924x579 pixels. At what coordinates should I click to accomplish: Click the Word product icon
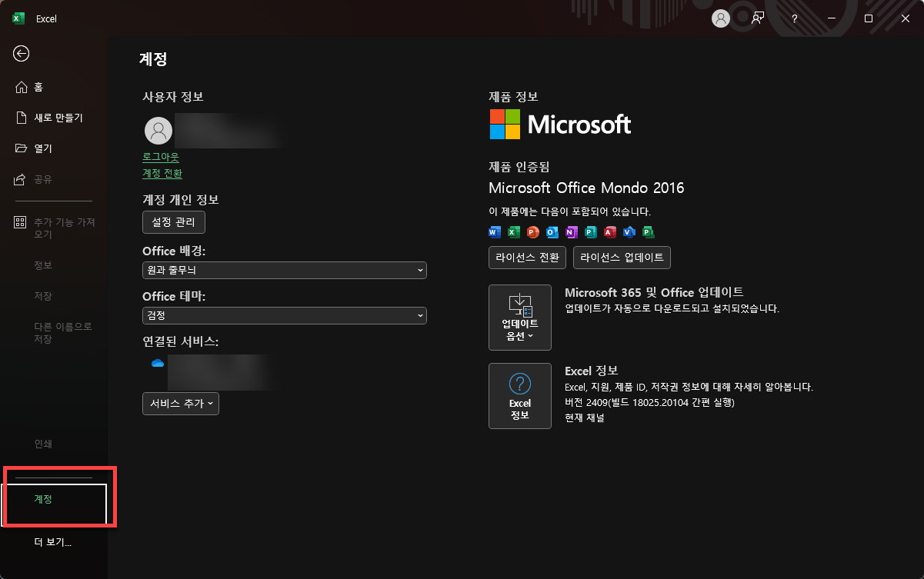click(495, 231)
